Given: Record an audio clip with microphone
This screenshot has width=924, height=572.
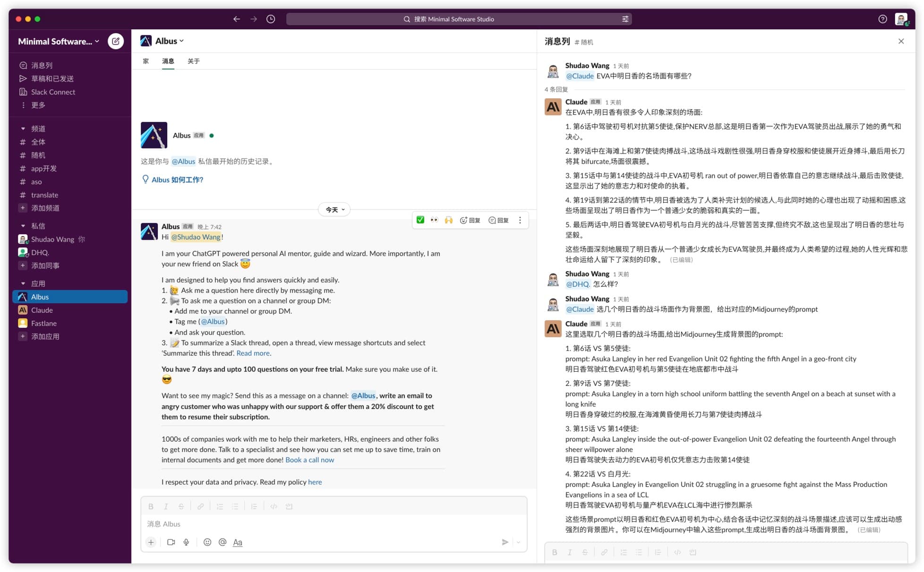Looking at the screenshot, I should pos(186,542).
